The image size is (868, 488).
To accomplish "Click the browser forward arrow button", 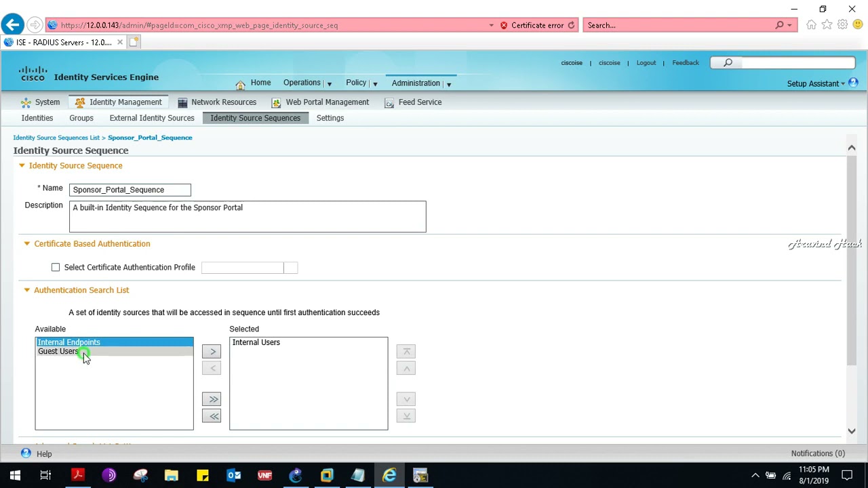I will coord(35,25).
